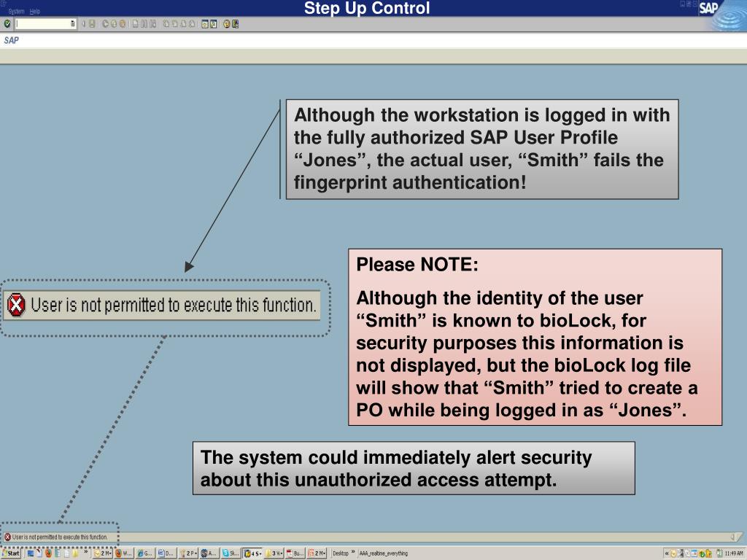Viewport: 747px width, 560px height.
Task: Open the '2 P' taskbar group
Action: point(188,553)
